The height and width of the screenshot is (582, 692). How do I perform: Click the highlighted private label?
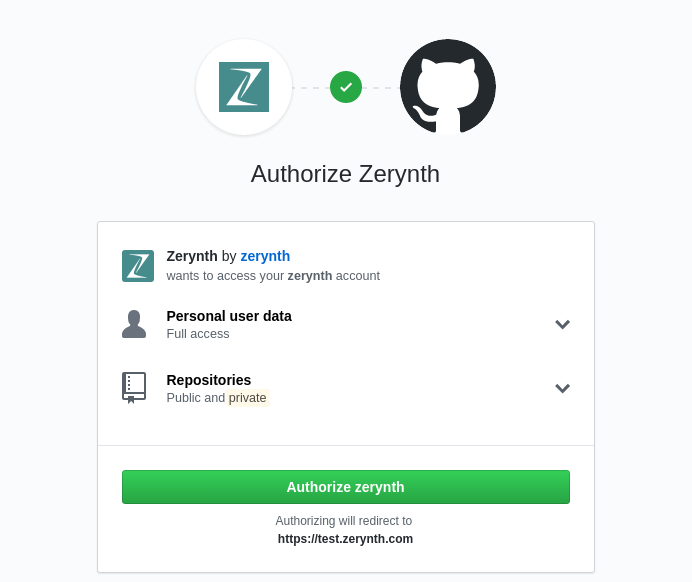coord(248,398)
